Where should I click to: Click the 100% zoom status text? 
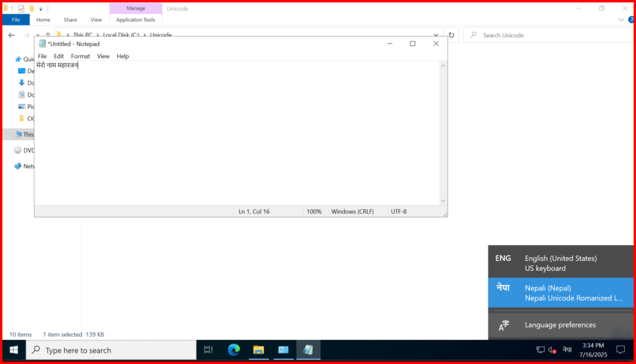(x=314, y=211)
